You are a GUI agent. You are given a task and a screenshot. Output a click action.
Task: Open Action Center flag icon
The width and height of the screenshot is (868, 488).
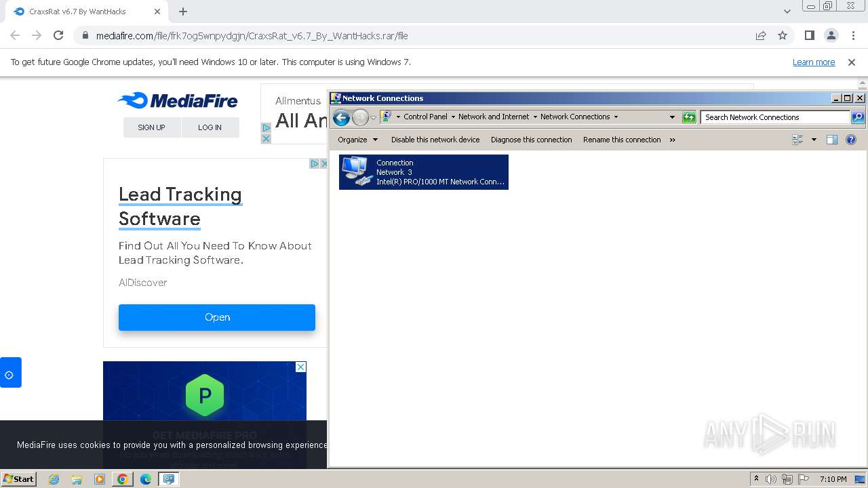tap(803, 479)
